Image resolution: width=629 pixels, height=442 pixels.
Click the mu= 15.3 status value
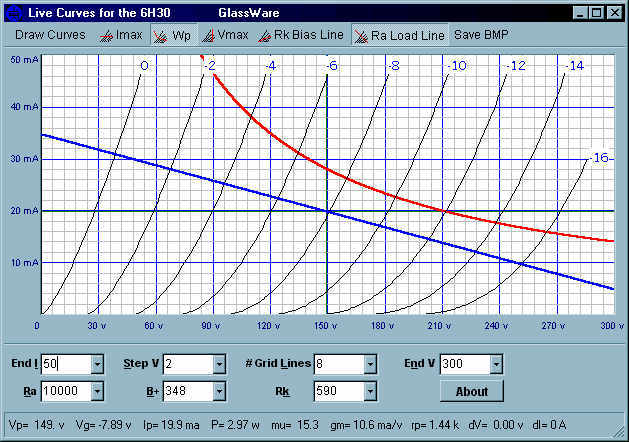tap(295, 425)
